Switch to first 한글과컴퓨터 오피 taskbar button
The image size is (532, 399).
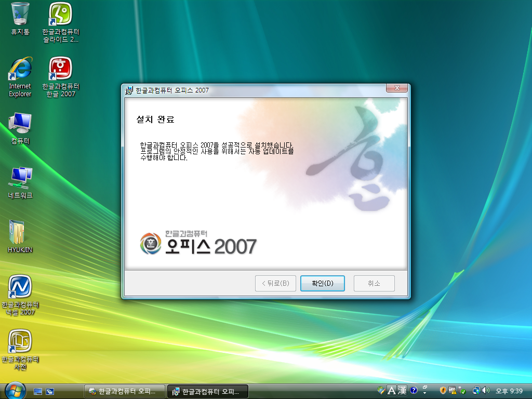[124, 392]
